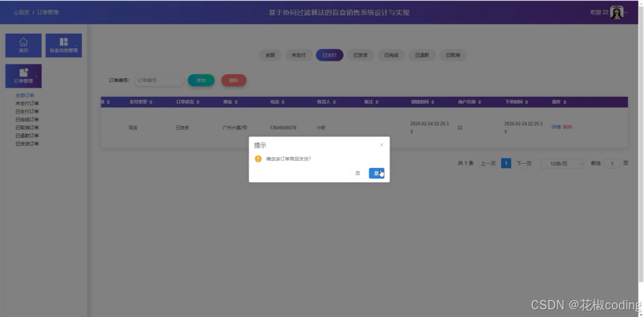Cancel with the 否 button
This screenshot has height=317, width=644.
click(x=358, y=173)
